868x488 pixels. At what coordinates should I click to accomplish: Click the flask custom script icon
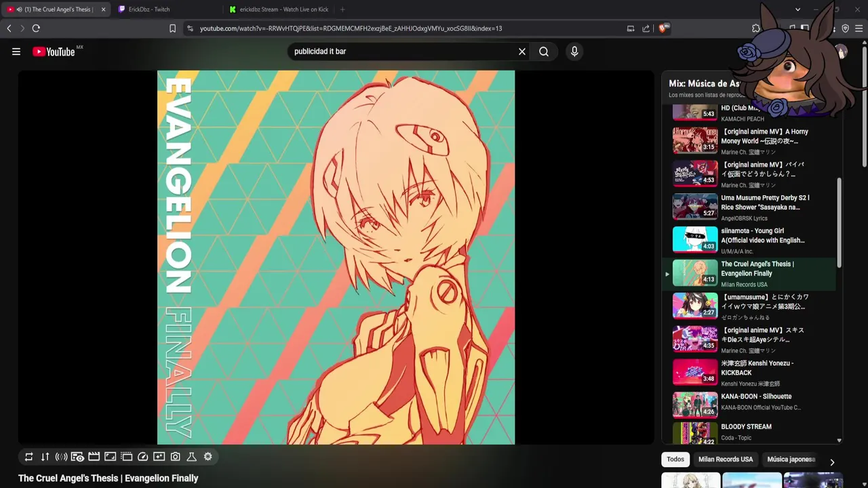(191, 457)
